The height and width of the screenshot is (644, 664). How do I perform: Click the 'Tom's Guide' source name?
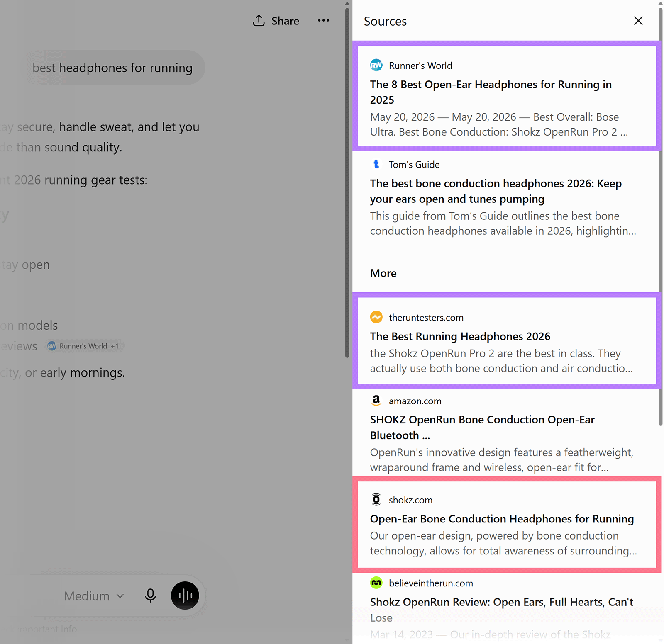414,165
